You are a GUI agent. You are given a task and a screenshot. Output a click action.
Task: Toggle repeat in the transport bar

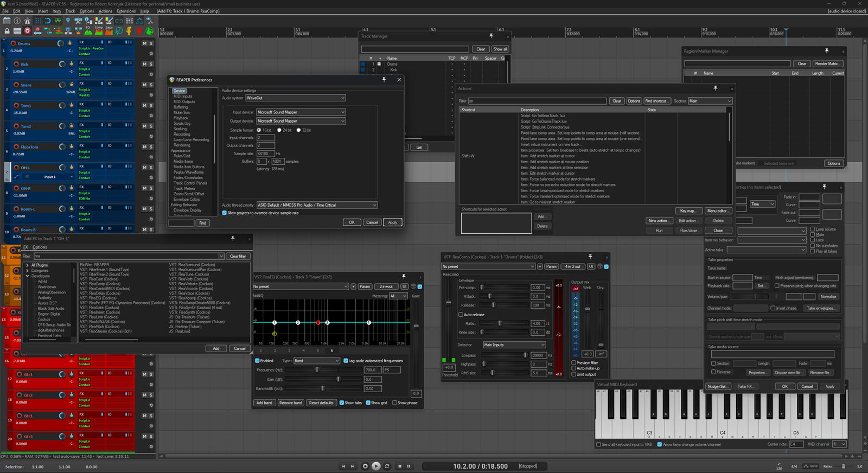(387, 466)
